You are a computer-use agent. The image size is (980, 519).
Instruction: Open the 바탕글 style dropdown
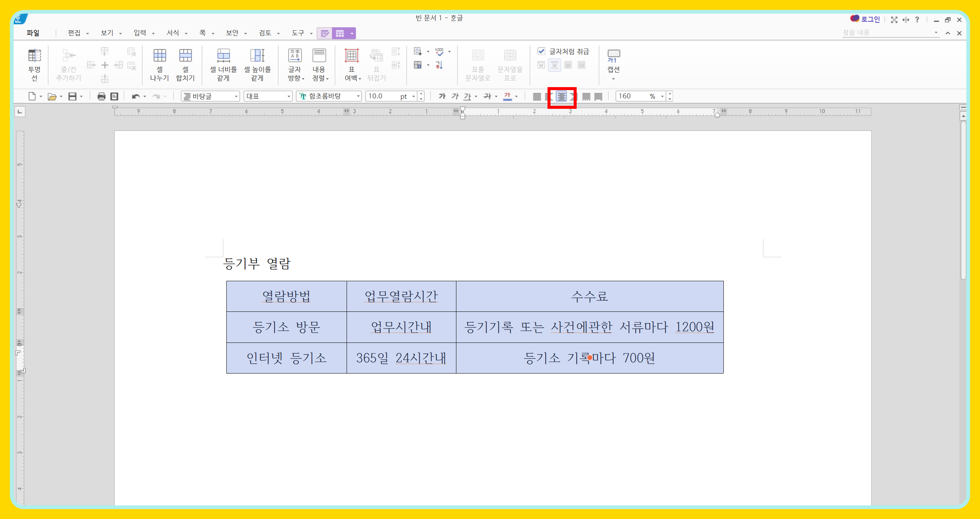236,96
